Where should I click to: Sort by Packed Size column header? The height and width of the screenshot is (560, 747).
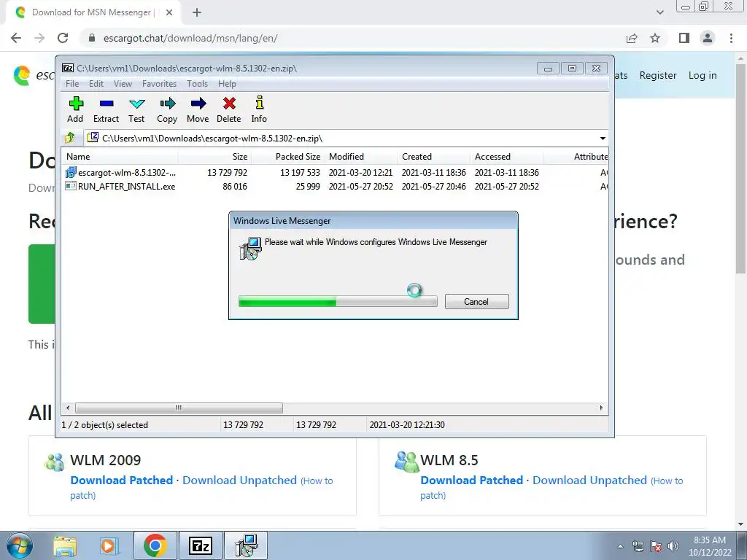[287, 157]
